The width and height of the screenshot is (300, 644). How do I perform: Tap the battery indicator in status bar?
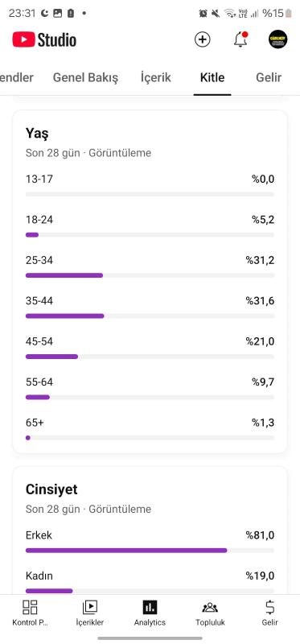coord(289,13)
